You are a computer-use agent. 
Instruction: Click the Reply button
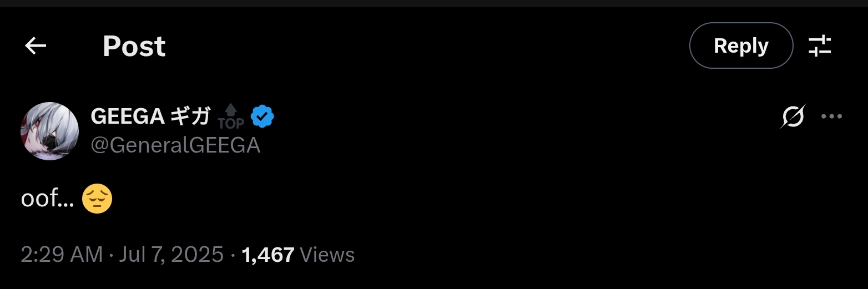(x=741, y=45)
